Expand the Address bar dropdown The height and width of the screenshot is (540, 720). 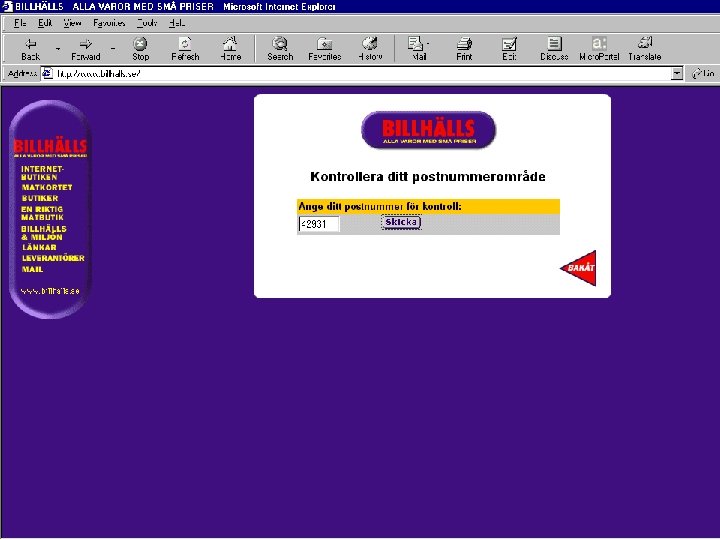(676, 73)
